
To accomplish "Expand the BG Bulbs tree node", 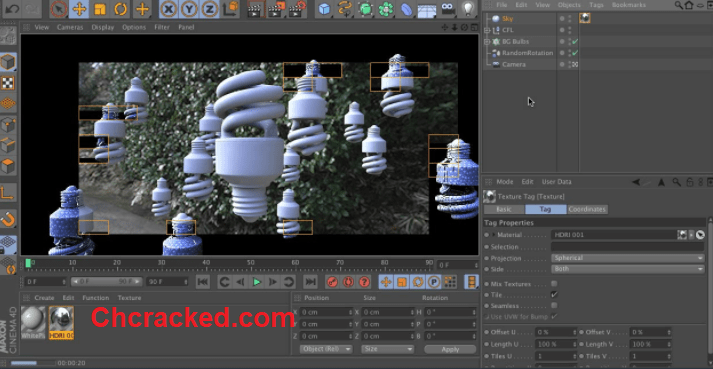I will [487, 41].
